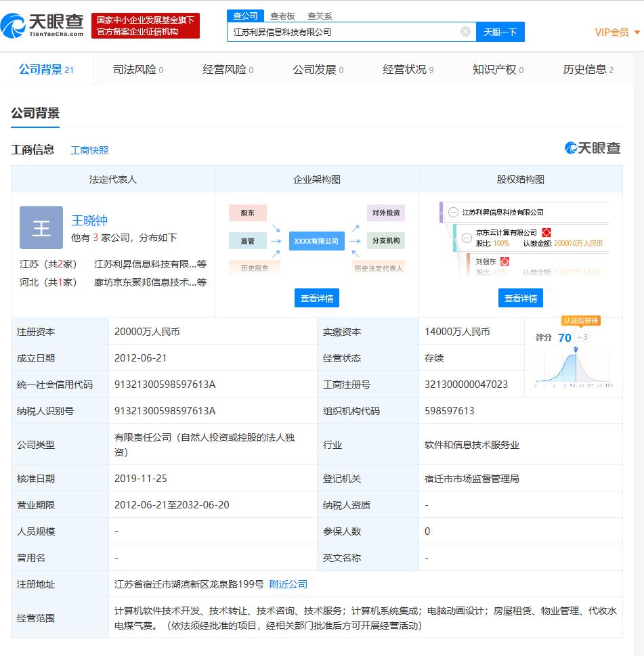Collapse the 京东云计算有限公司 shareholder node
Viewport: 644px width, 656px height.
467,238
